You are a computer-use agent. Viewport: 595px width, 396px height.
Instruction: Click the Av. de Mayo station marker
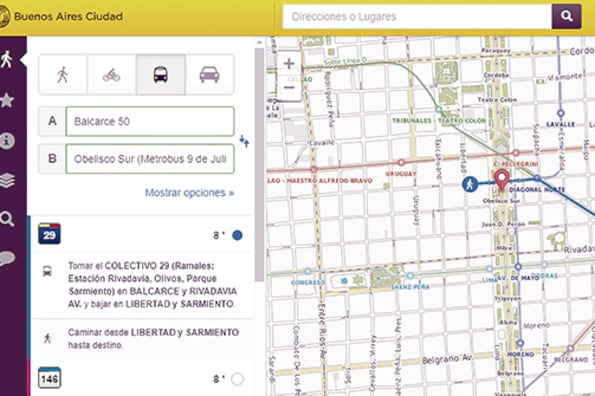tap(518, 267)
